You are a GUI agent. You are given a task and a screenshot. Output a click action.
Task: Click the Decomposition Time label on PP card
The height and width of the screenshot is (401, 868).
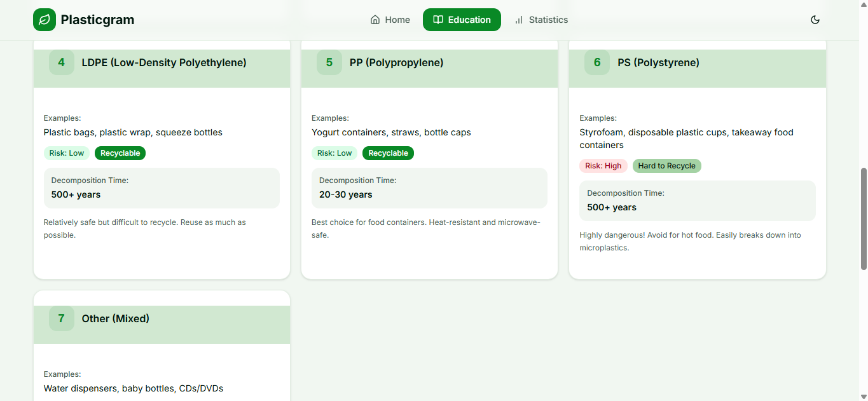coord(357,180)
